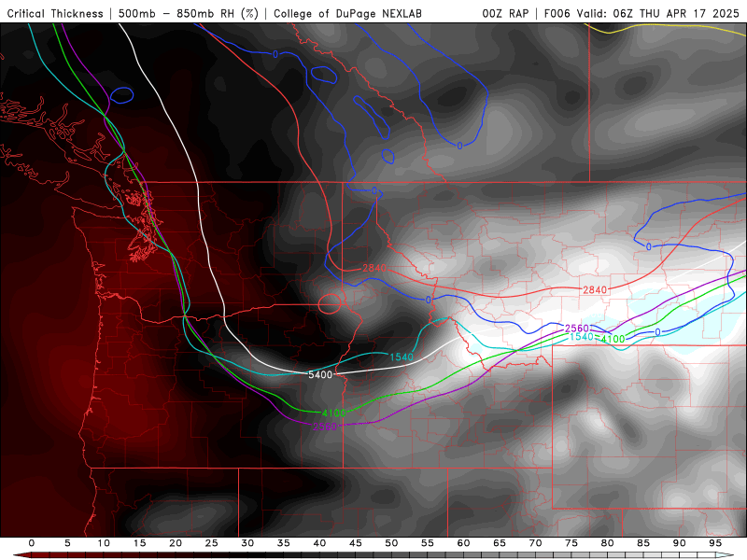
Task: Click the colorbar tick label "60"
Action: click(x=463, y=543)
